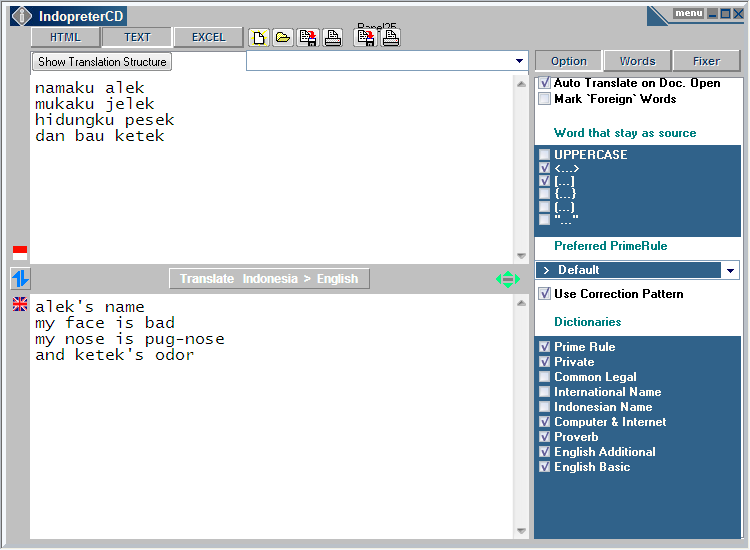
Task: Check the "..." quotes option
Action: (544, 220)
